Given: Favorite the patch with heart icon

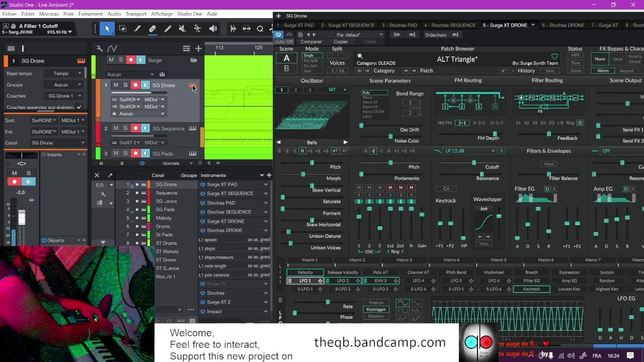Looking at the screenshot, I should coord(554,56).
